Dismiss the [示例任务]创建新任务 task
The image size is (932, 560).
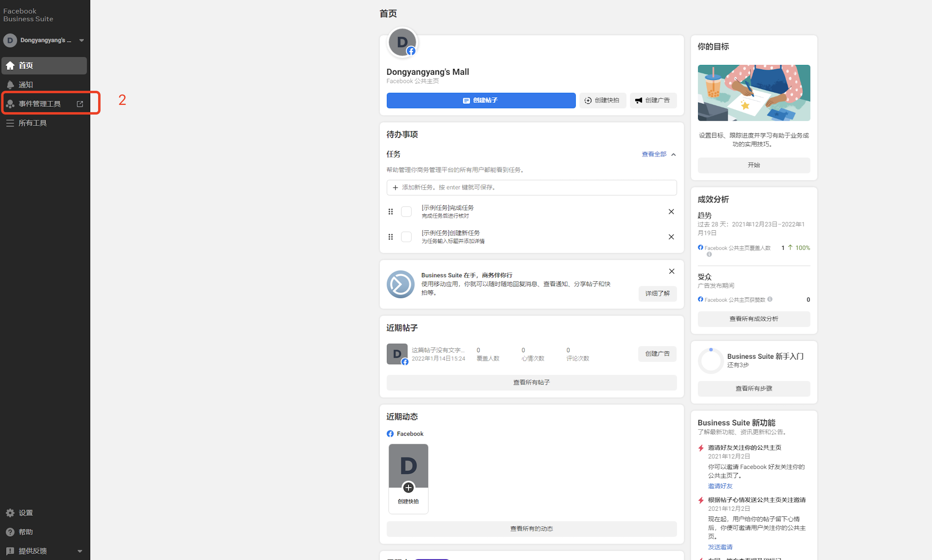pos(671,237)
